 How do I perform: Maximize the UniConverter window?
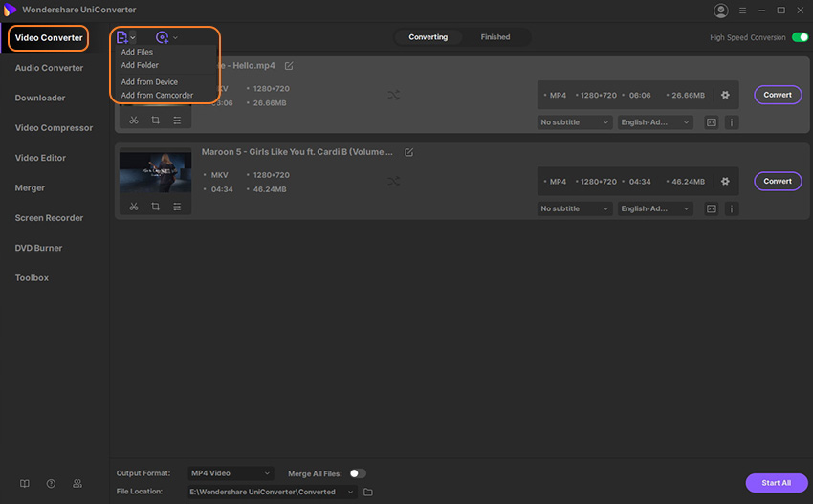[780, 11]
